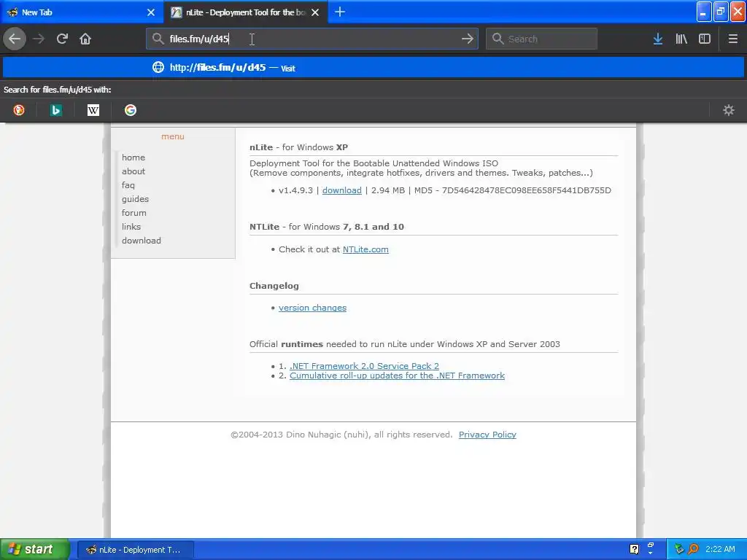Open the download item in the sidebar menu

click(x=142, y=241)
